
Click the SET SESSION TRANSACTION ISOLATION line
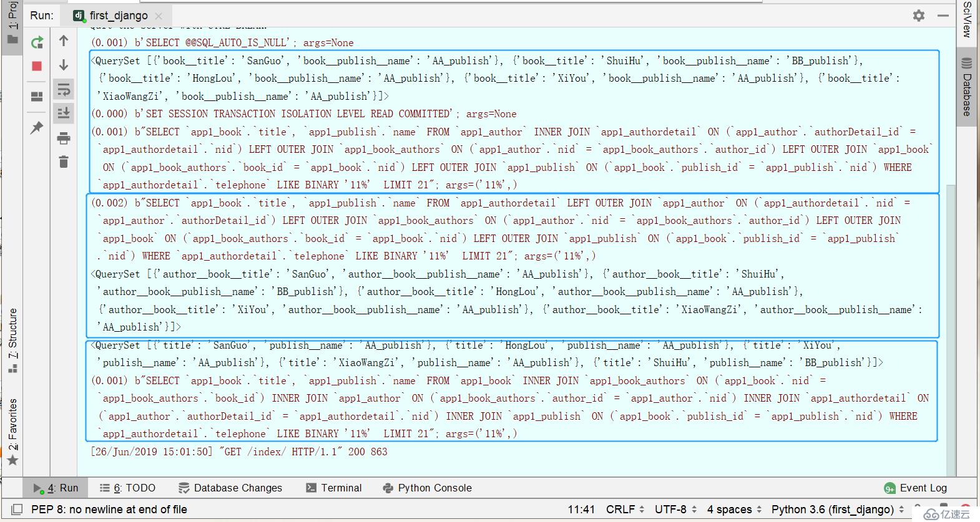pyautogui.click(x=304, y=114)
